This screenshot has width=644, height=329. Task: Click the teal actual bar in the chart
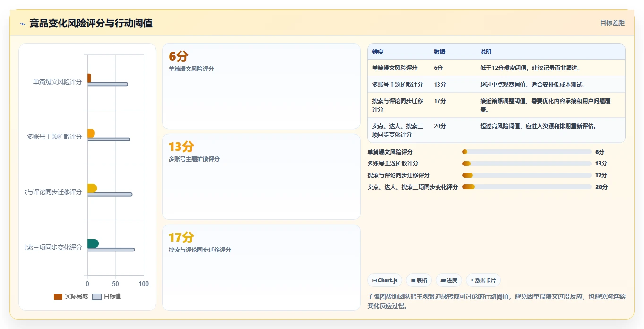93,243
